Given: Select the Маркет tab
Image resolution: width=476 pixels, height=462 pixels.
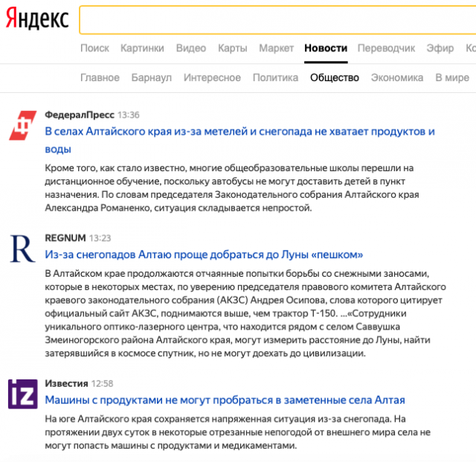Looking at the screenshot, I should click(x=276, y=48).
